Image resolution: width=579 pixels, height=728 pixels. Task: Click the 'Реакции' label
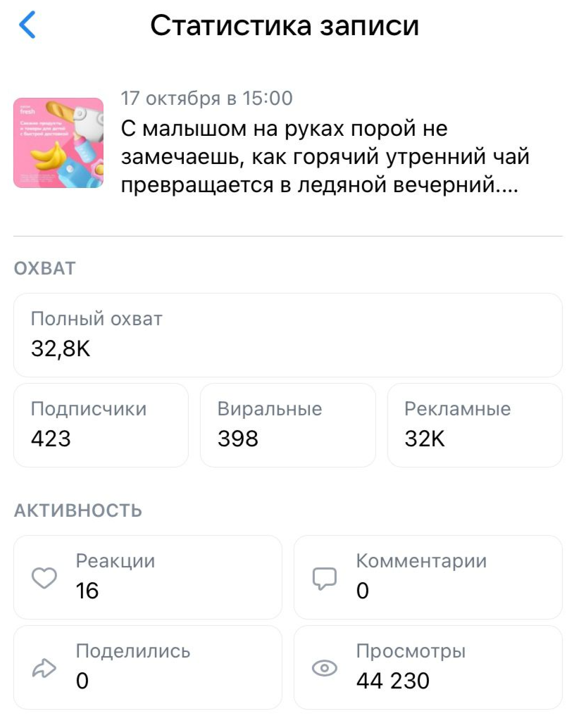pyautogui.click(x=116, y=561)
